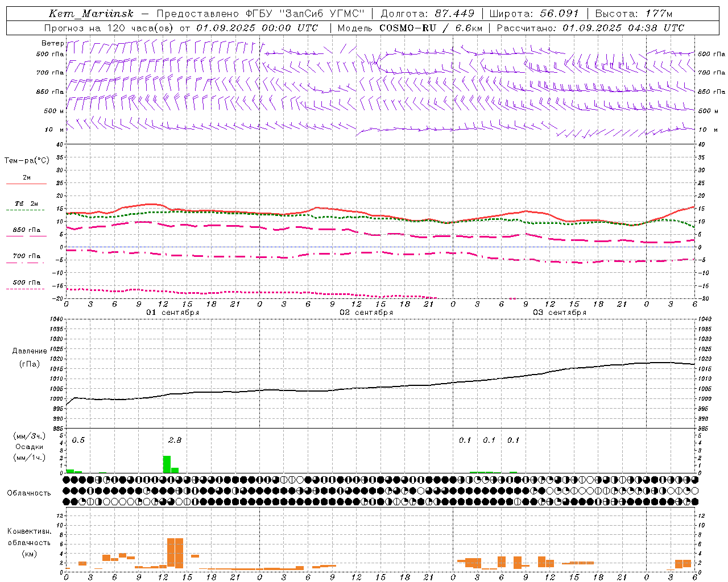Click the '700 гПа' temperature legend entry

(26, 256)
